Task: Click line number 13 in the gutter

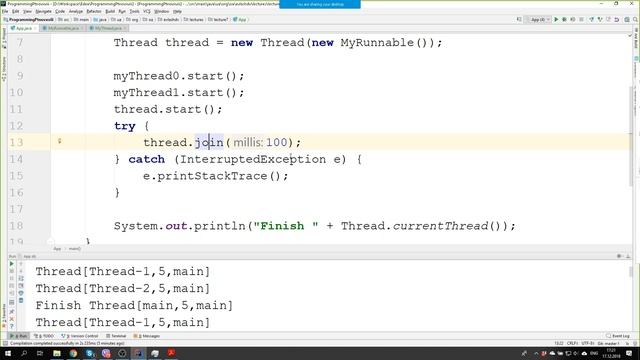Action: click(16, 142)
